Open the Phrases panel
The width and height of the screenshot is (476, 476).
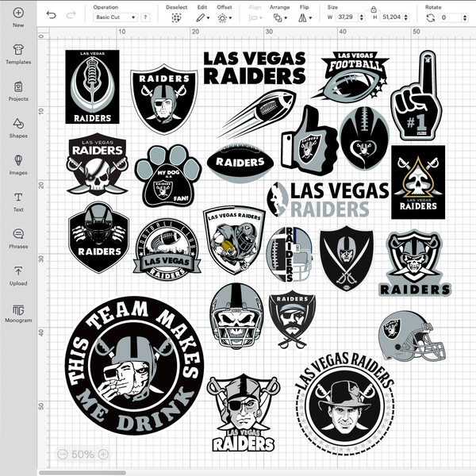coord(18,239)
